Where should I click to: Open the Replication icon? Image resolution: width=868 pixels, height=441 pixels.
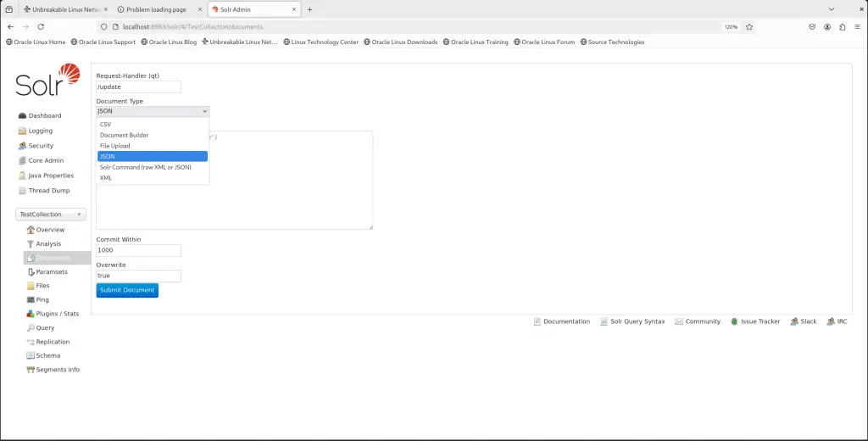click(x=31, y=342)
